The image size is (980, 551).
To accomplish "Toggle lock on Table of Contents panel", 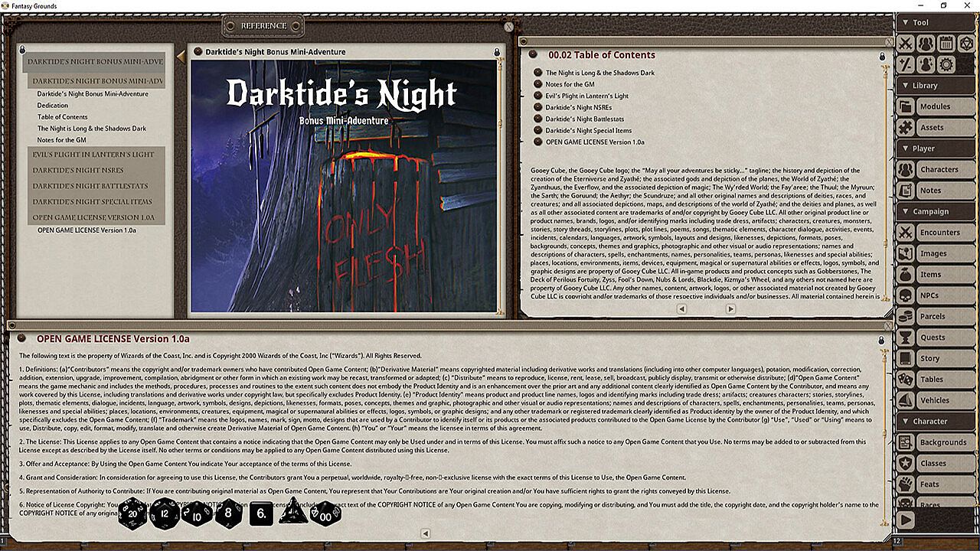I will [x=882, y=56].
